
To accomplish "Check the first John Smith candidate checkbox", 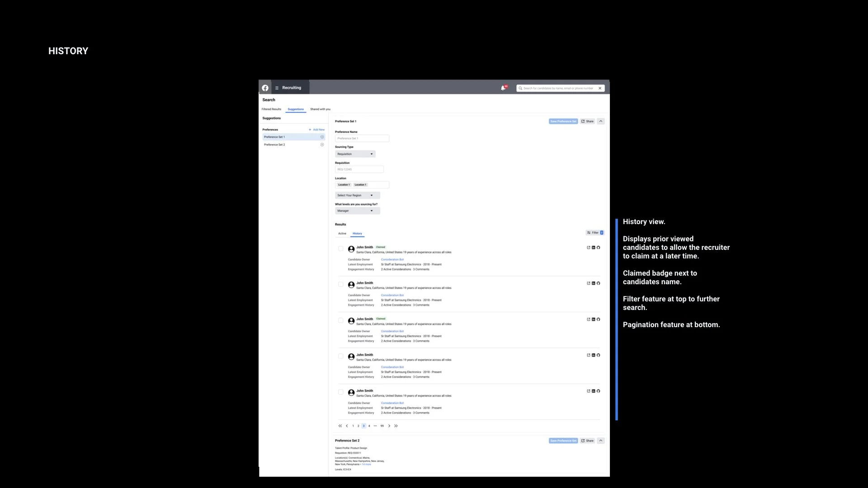I will coord(341,249).
